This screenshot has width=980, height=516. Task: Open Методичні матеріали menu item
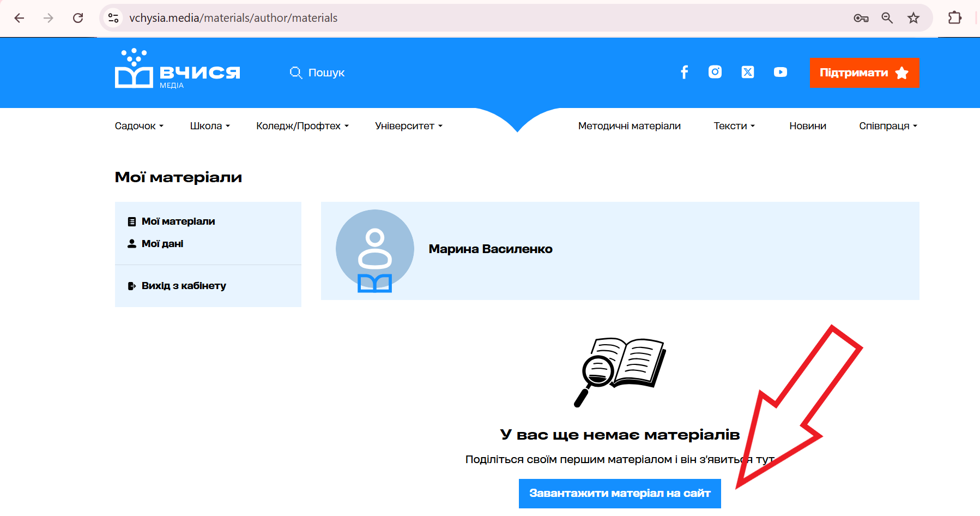click(630, 126)
